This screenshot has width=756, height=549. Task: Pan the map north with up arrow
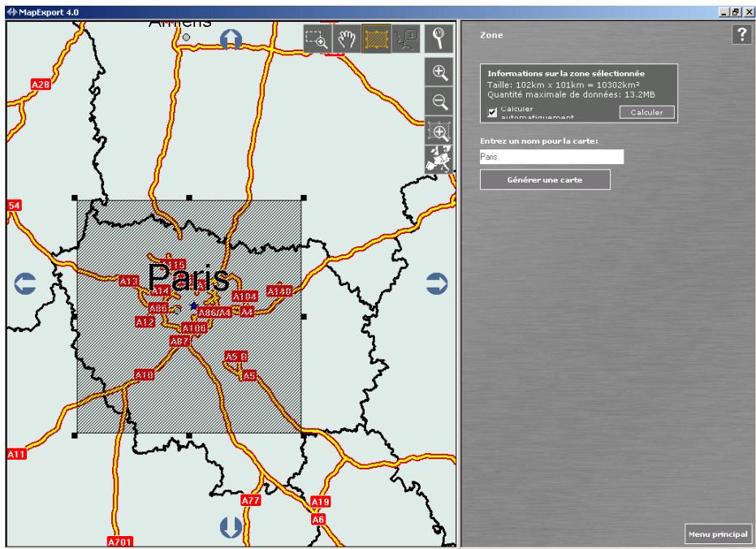coord(231,39)
